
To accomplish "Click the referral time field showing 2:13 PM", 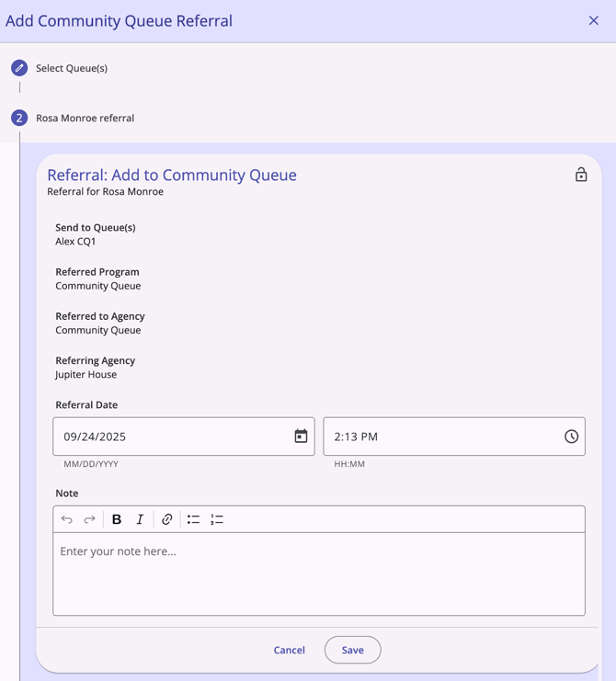I will [x=441, y=437].
